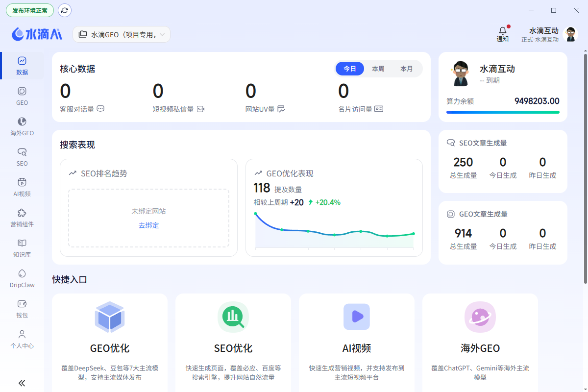The width and height of the screenshot is (588, 392).
Task: Click the SEO优化 green search icon
Action: pyautogui.click(x=233, y=317)
